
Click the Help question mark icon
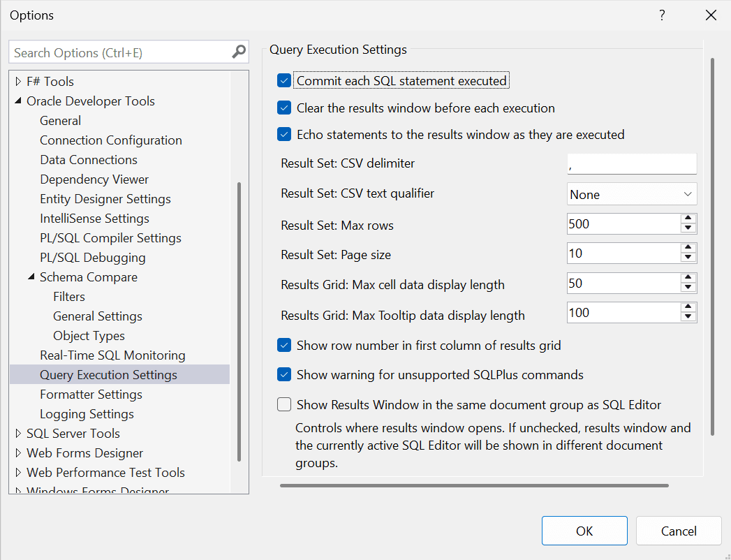[x=661, y=15]
